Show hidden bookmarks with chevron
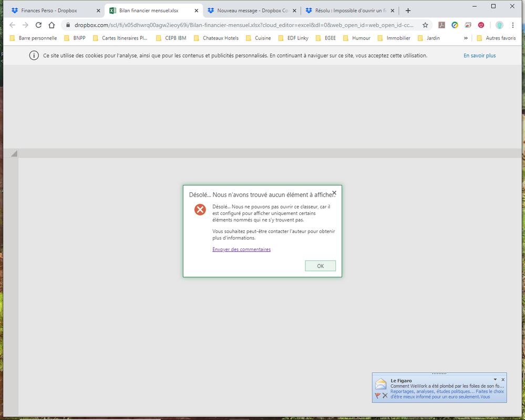The image size is (525, 420). 466,38
